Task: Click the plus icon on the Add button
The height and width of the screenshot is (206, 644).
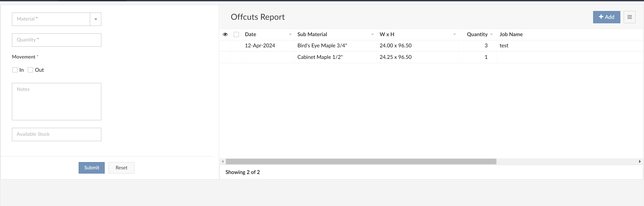Action: (601, 17)
